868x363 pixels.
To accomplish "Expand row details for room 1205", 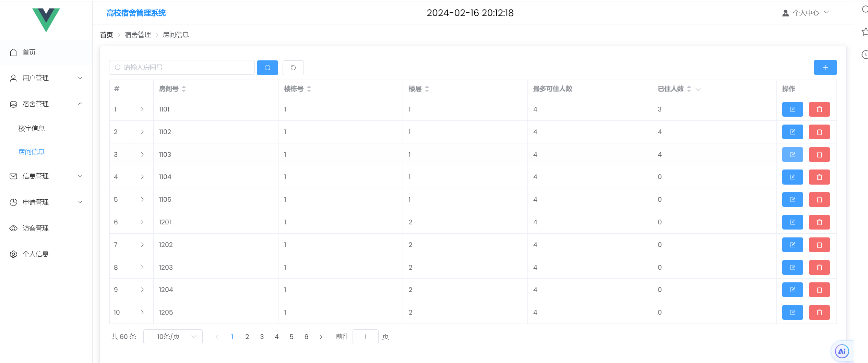I will [142, 312].
